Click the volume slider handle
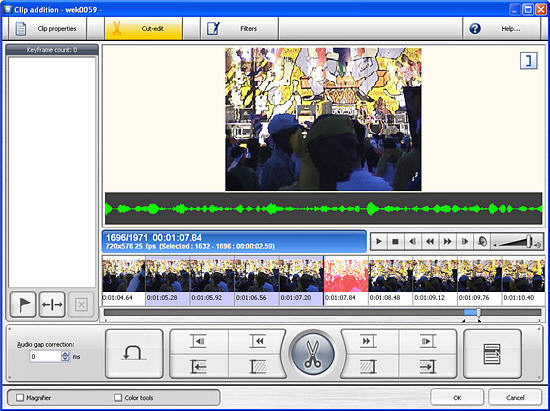 tap(529, 241)
